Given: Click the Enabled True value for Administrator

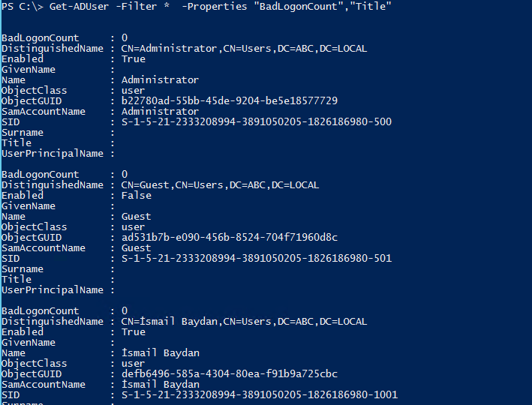Looking at the screenshot, I should point(134,59).
